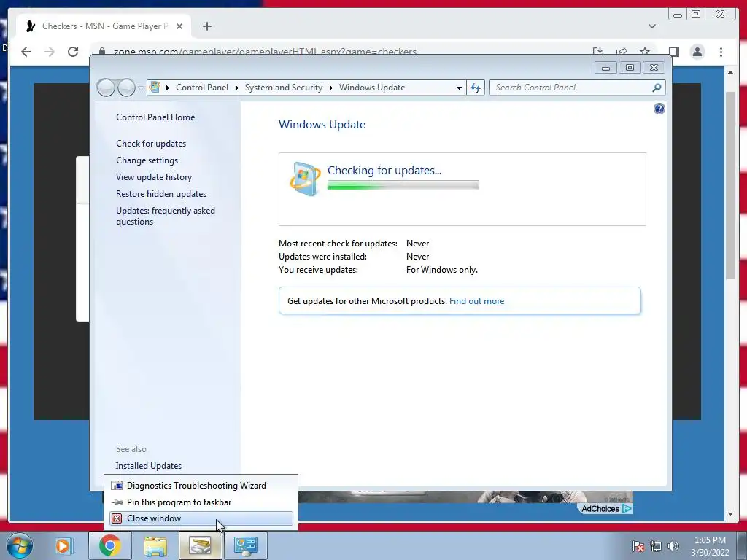Go back in Chrome
The width and height of the screenshot is (747, 560).
point(26,52)
